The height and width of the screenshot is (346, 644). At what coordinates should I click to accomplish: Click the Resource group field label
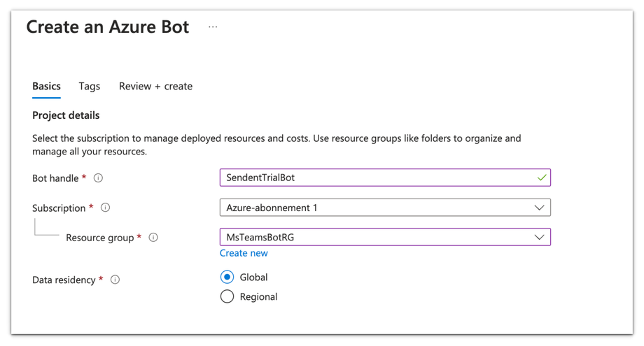[x=99, y=238]
